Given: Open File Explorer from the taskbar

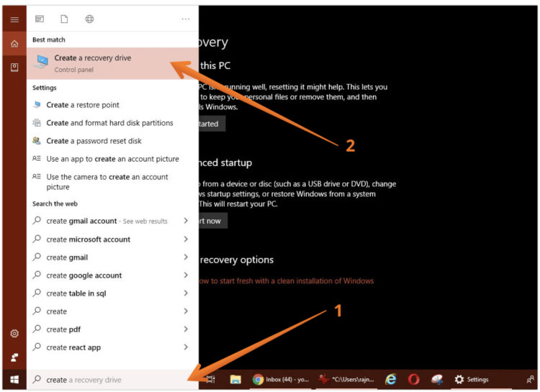Looking at the screenshot, I should 235,379.
